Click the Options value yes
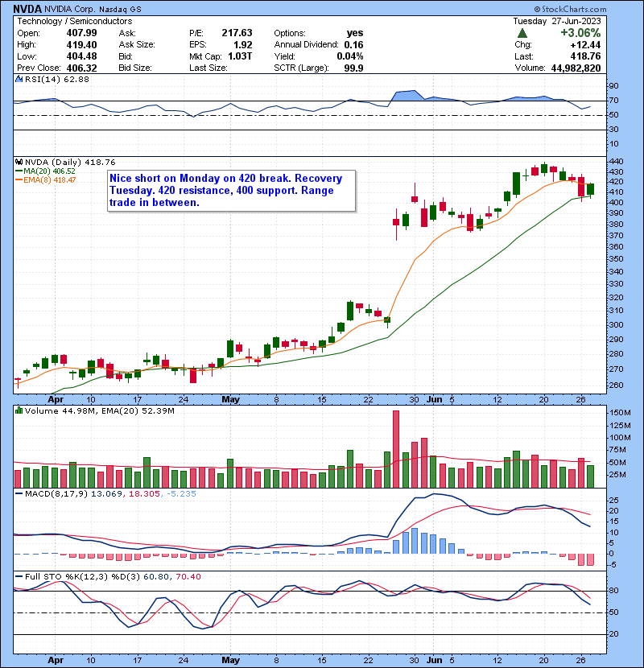The width and height of the screenshot is (644, 668). [x=355, y=33]
